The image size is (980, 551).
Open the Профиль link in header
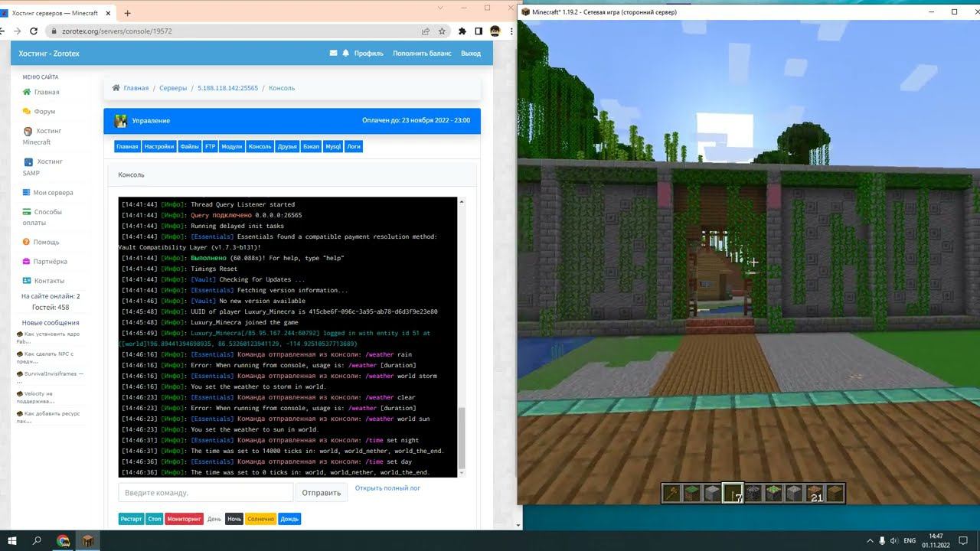pos(369,54)
